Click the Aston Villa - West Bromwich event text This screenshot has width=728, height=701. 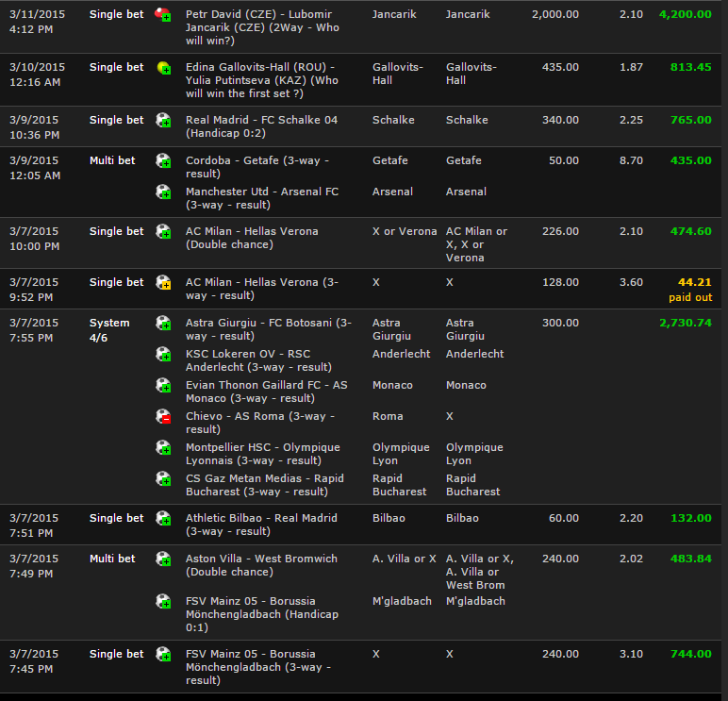[261, 565]
